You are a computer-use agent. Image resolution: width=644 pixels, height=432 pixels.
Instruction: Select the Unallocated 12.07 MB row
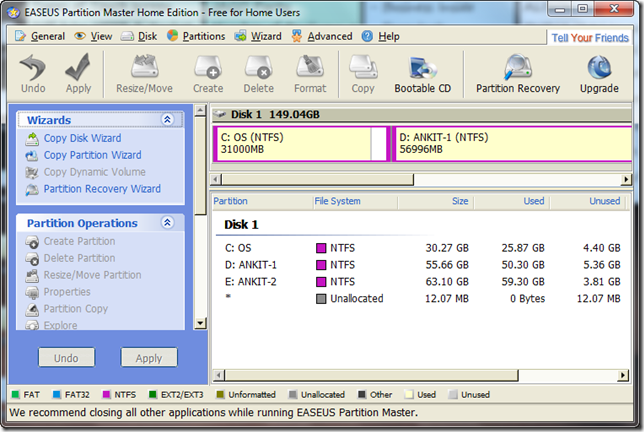pyautogui.click(x=422, y=299)
